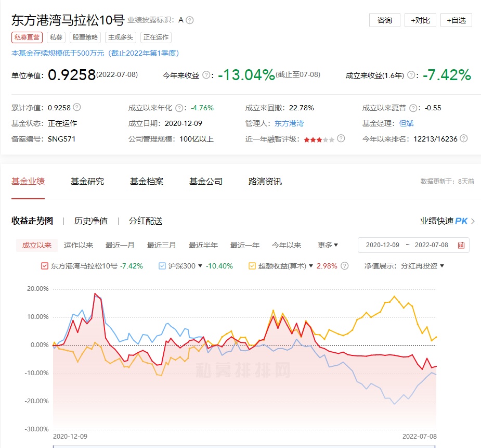Select 成立以来 period

point(37,245)
